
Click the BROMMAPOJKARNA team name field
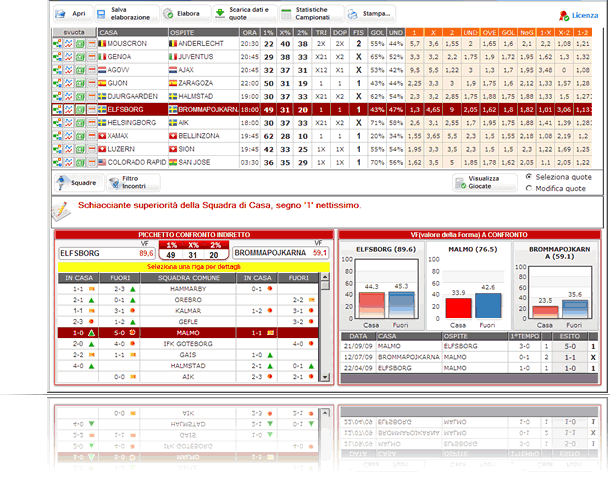pyautogui.click(x=280, y=253)
